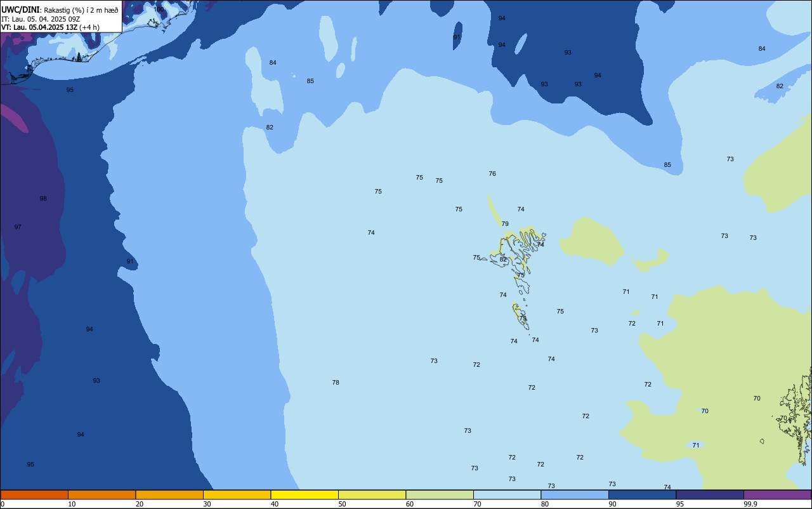Select the 90–95 dark blue legend swatch
Viewport: 812px width, 509px height.
coord(642,494)
